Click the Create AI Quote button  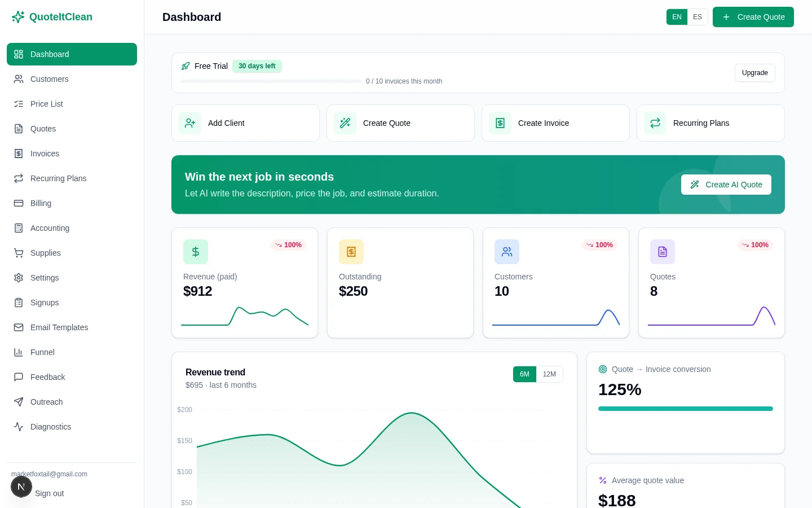(x=726, y=185)
